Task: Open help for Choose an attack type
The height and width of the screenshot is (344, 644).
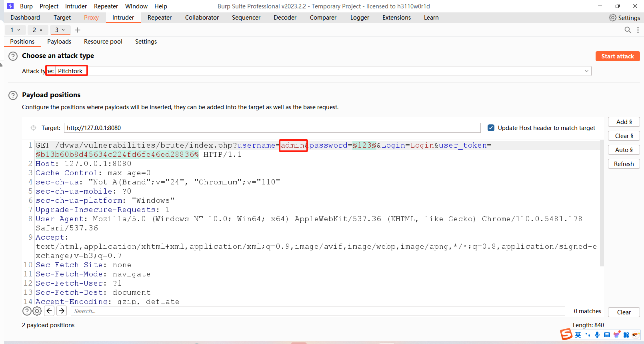Action: point(13,56)
